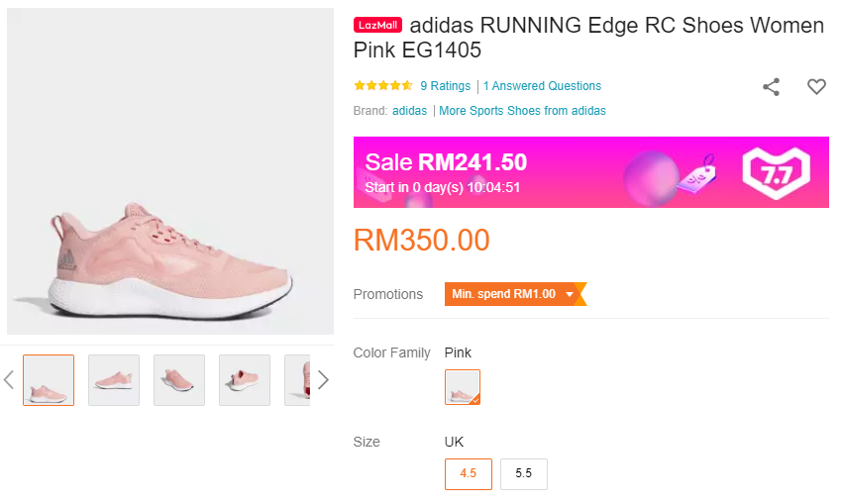Select the first shoe thumbnail
This screenshot has height=504, width=841.
(49, 380)
